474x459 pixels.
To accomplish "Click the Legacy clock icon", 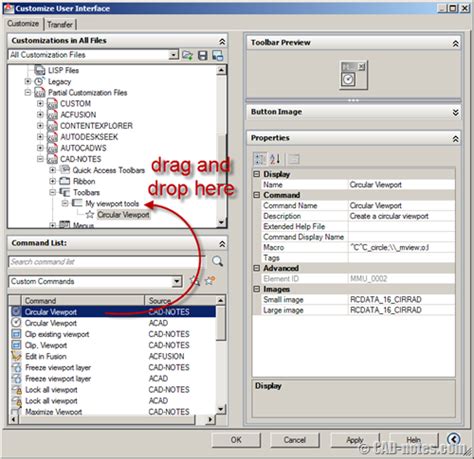I will pos(40,81).
